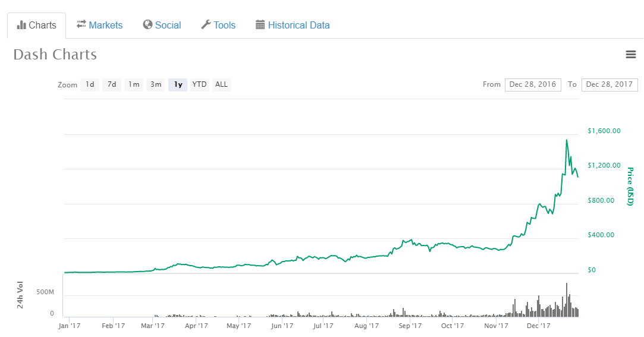The height and width of the screenshot is (337, 644).
Task: Click the Aug '17 axis label
Action: [x=366, y=326]
